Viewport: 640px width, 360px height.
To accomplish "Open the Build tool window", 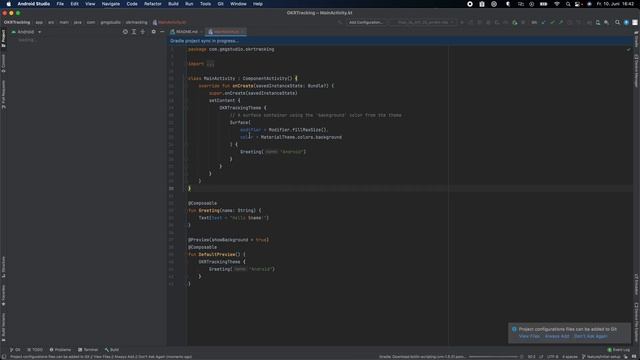I will click(x=111, y=350).
